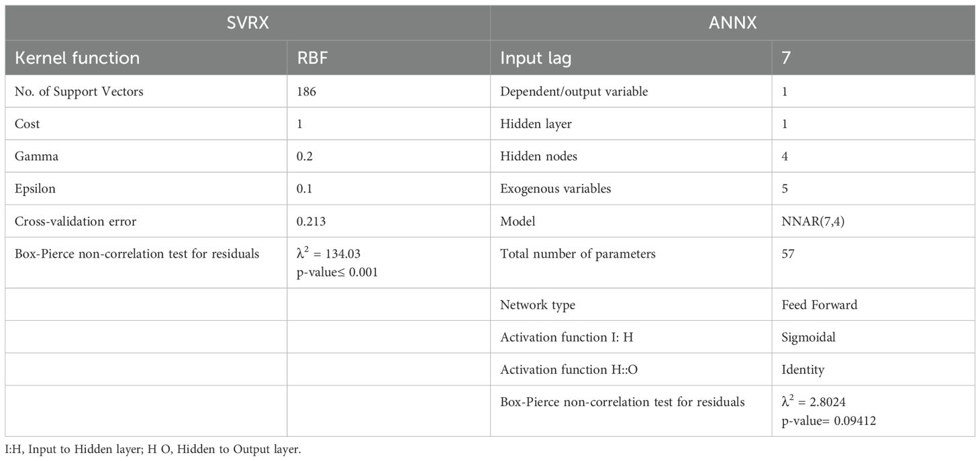Image resolution: width=980 pixels, height=461 pixels.
Task: Select the Kernel function header cell
Action: click(77, 58)
